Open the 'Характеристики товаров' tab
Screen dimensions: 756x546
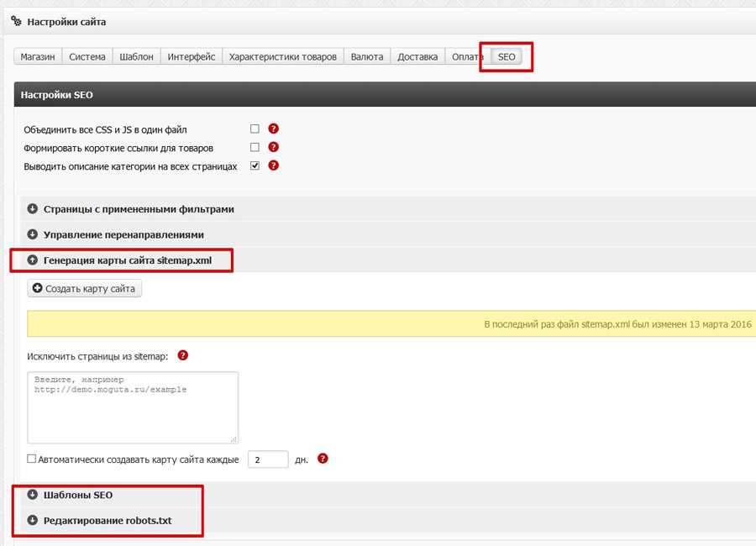(283, 57)
